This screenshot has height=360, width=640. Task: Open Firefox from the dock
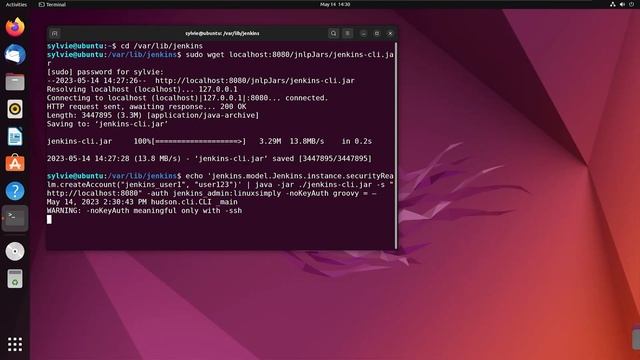15,27
